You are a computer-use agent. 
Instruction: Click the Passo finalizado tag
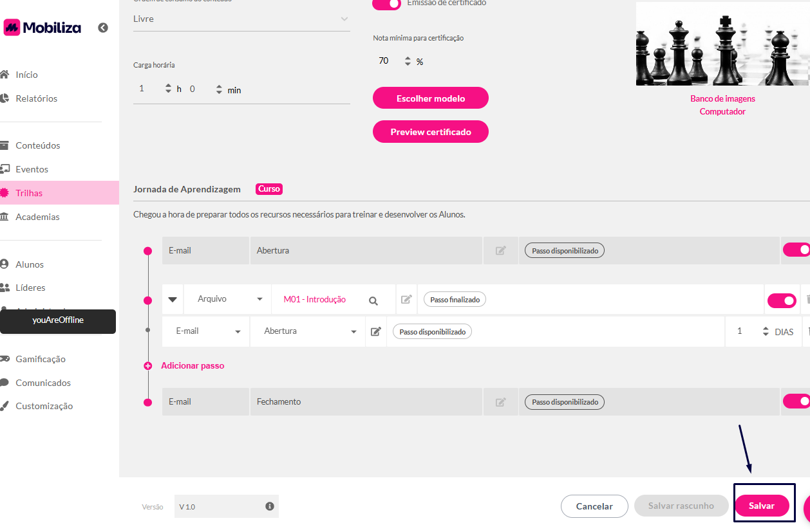[x=455, y=300]
